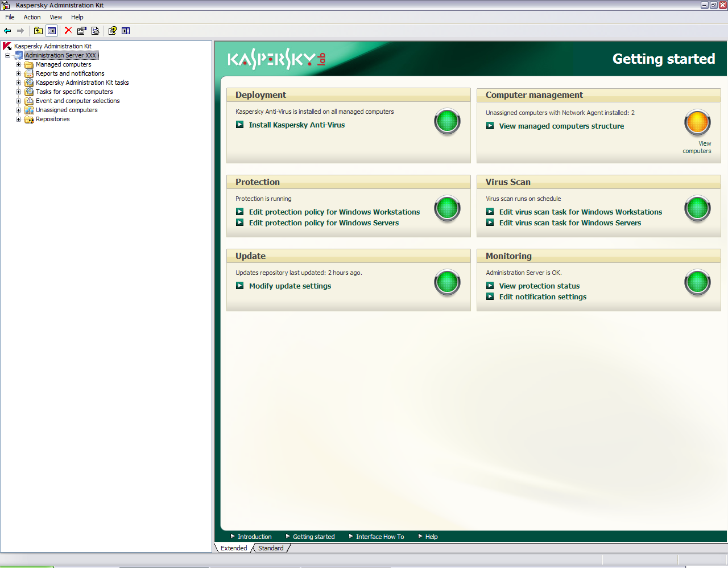Image resolution: width=728 pixels, height=568 pixels.
Task: Select Kaspersky Administration Kit root tree item
Action: [53, 46]
